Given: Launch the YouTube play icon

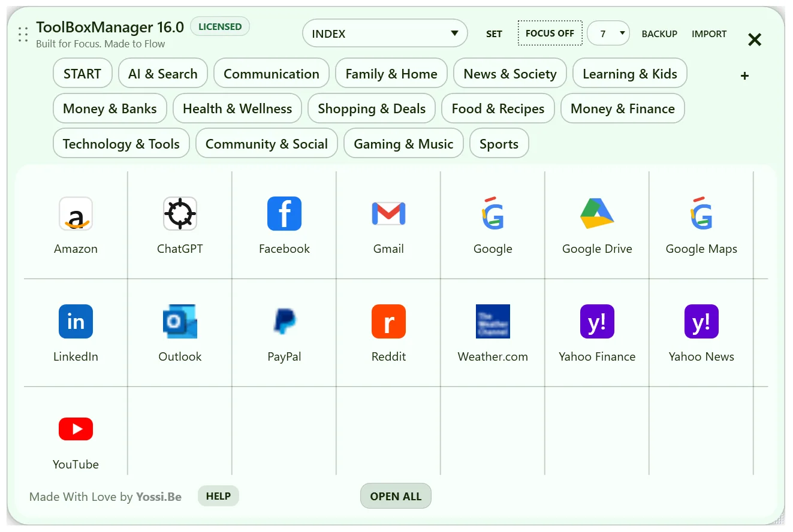Looking at the screenshot, I should click(76, 430).
